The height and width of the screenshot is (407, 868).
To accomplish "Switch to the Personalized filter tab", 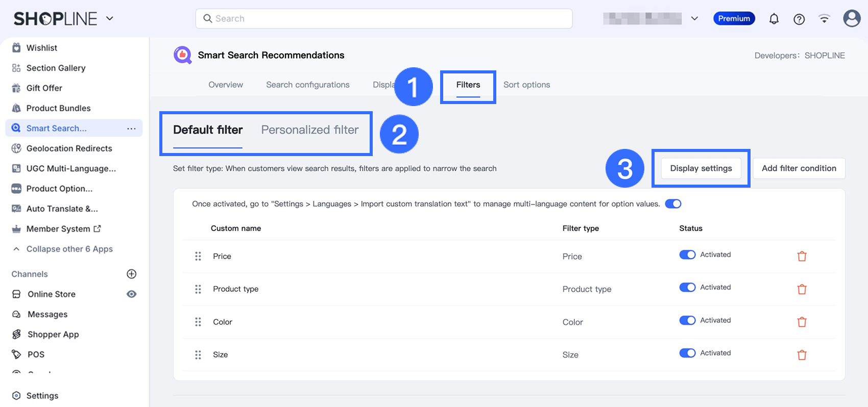I will (310, 130).
